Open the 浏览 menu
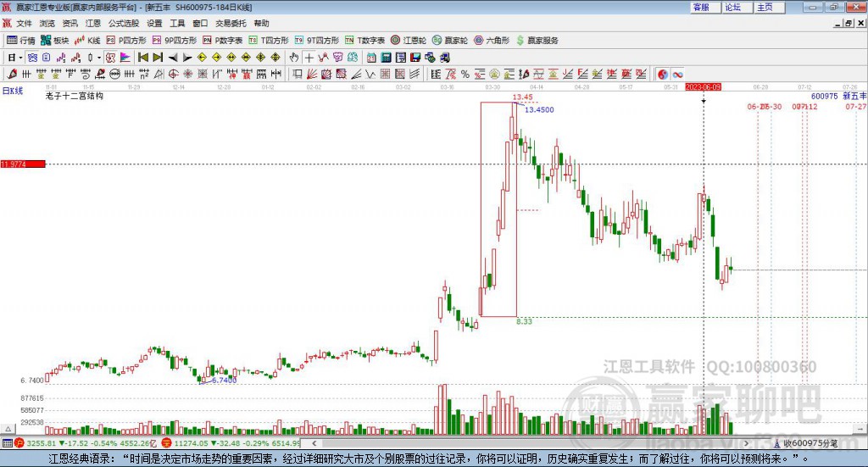 [x=47, y=23]
